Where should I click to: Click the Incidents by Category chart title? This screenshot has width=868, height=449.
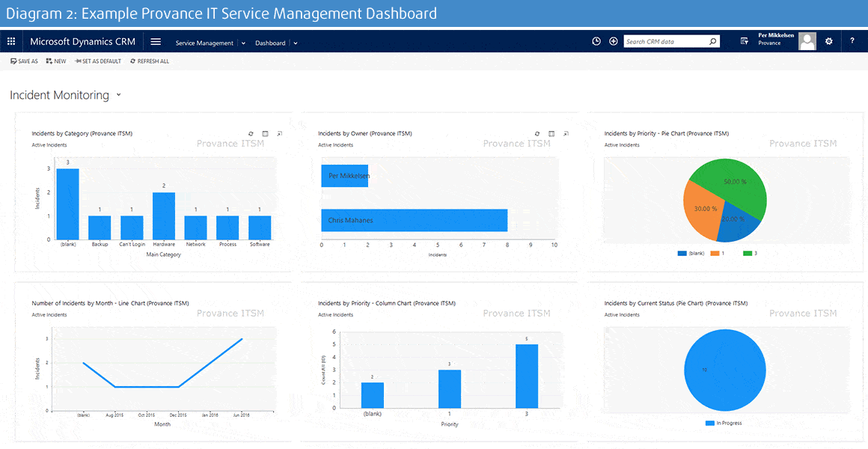pos(82,133)
